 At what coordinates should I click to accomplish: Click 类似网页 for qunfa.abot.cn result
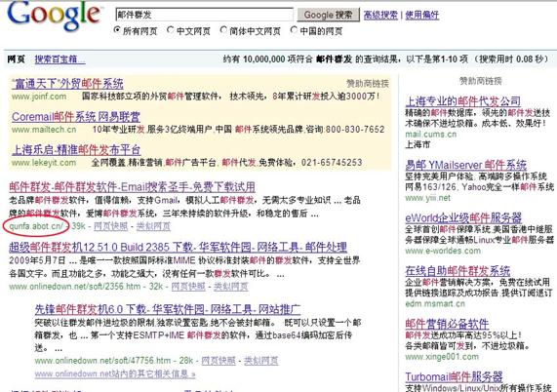pos(153,226)
